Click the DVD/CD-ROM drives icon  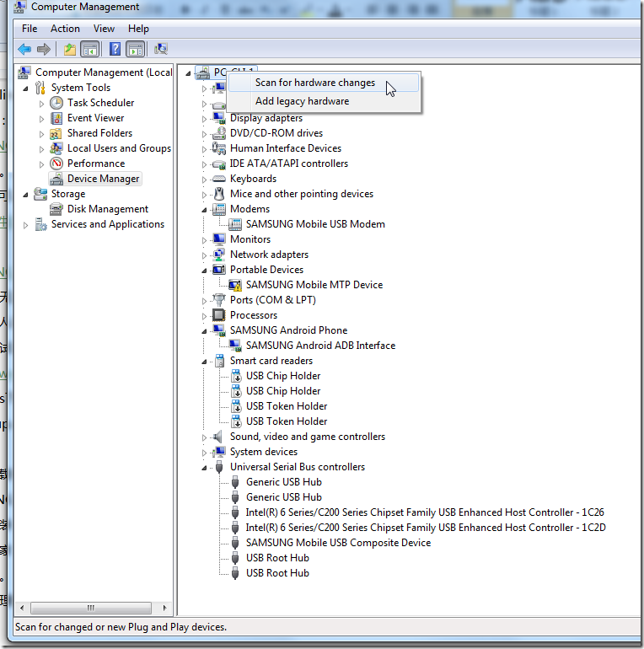[x=218, y=133]
